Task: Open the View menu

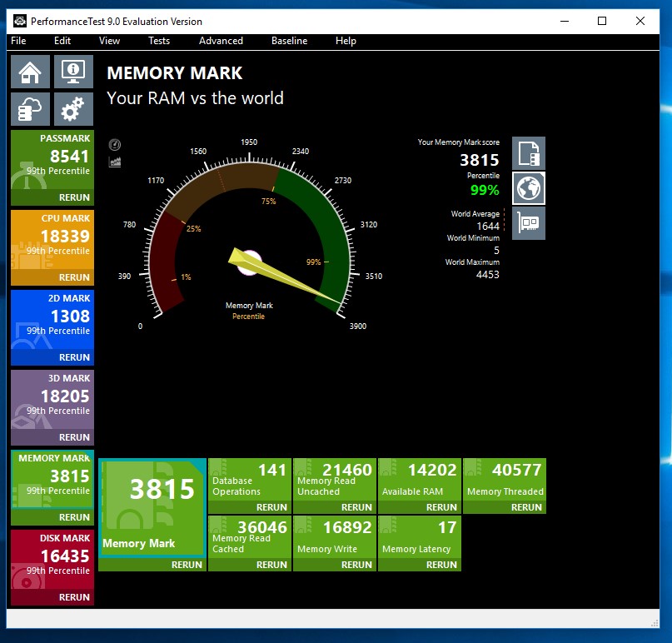Action: (109, 41)
